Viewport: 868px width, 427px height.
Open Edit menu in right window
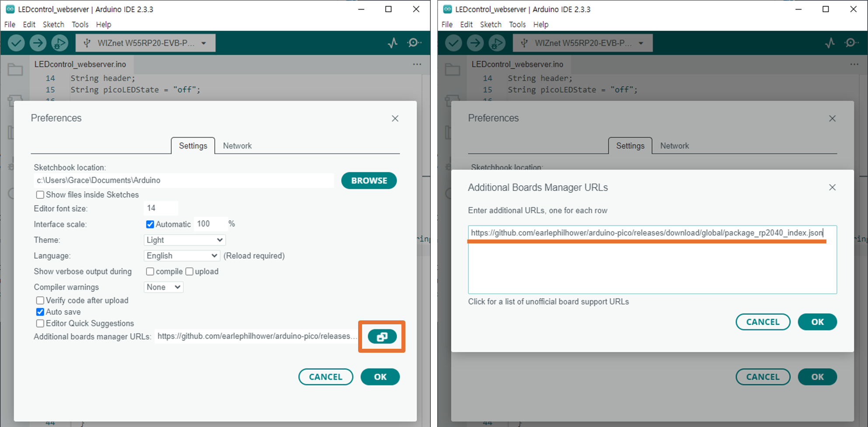coord(467,24)
